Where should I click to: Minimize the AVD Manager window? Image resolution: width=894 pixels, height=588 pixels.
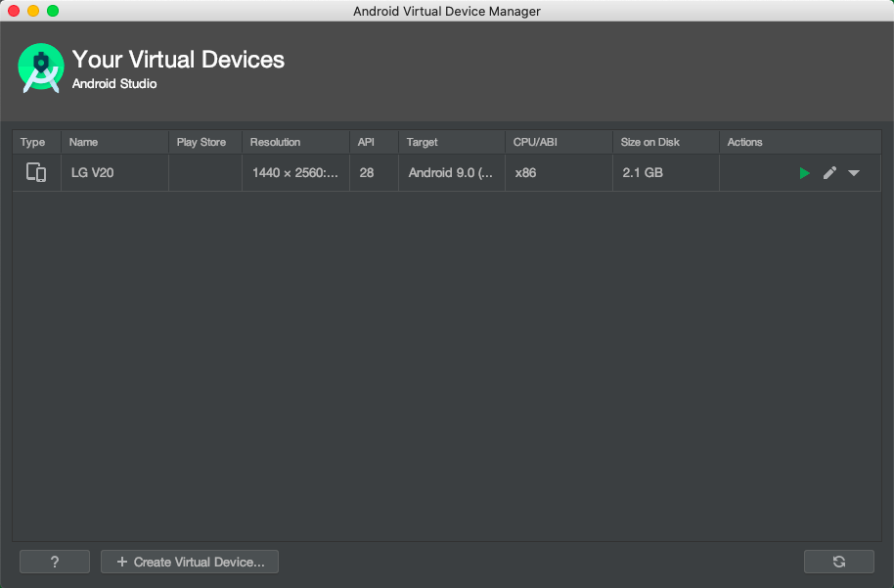[33, 11]
